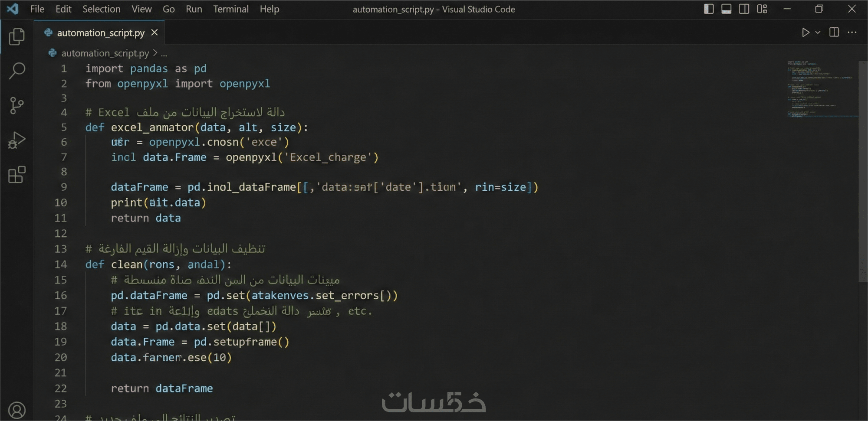
Task: Click automation_script.py in the breadcrumb
Action: (105, 53)
